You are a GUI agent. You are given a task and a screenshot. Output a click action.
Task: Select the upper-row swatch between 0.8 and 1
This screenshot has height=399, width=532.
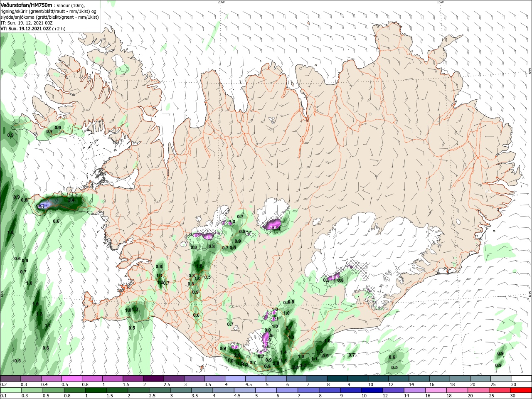92,379
